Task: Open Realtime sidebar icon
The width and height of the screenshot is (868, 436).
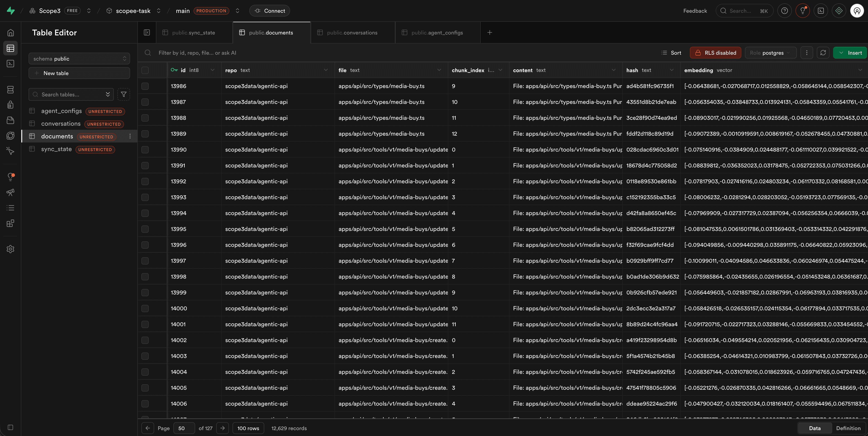Action: 10,151
